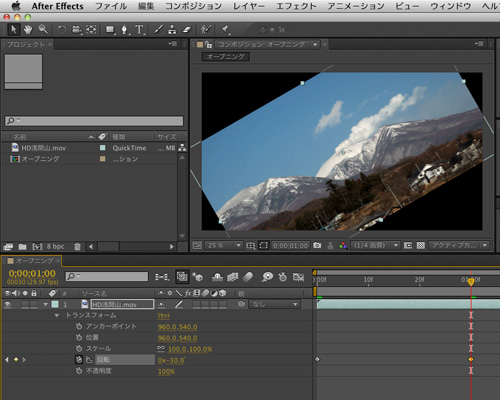Delete selected project item with trash icon
The image size is (500, 400).
77,247
